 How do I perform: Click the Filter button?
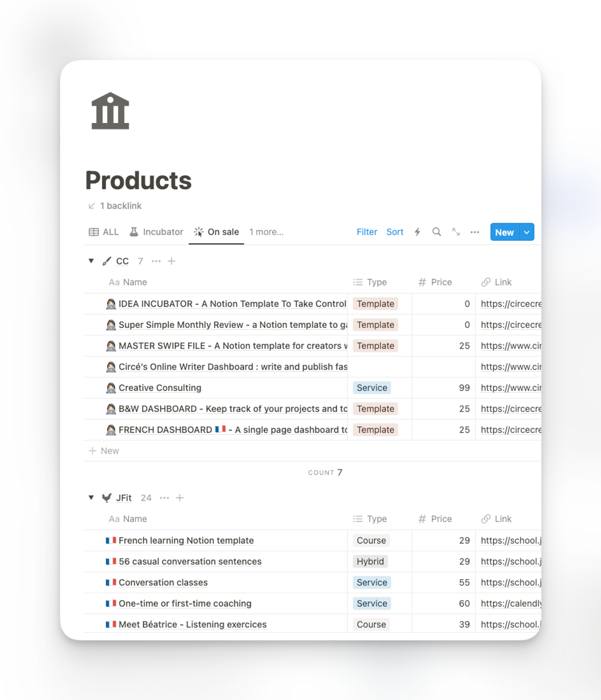[366, 232]
